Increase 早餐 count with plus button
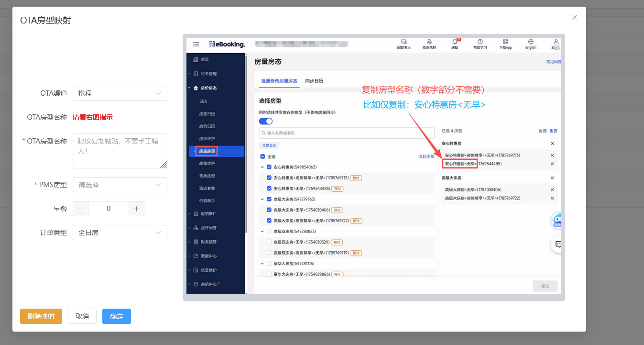 pos(136,209)
